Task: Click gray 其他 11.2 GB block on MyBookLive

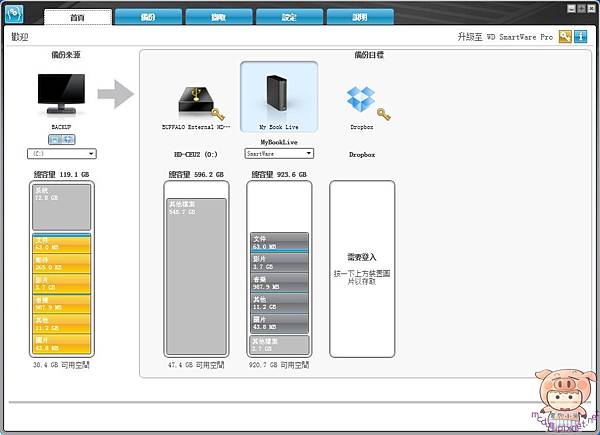Action: click(x=279, y=303)
